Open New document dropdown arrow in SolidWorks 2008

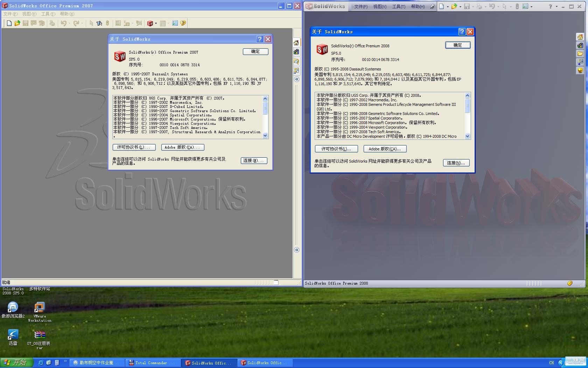point(448,7)
